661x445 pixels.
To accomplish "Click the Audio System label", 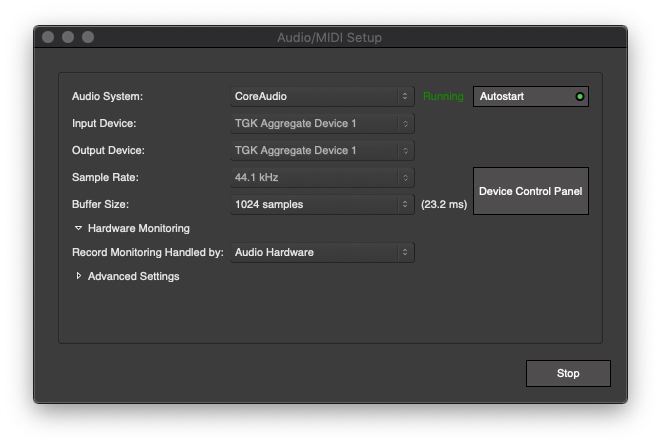I will [x=107, y=97].
